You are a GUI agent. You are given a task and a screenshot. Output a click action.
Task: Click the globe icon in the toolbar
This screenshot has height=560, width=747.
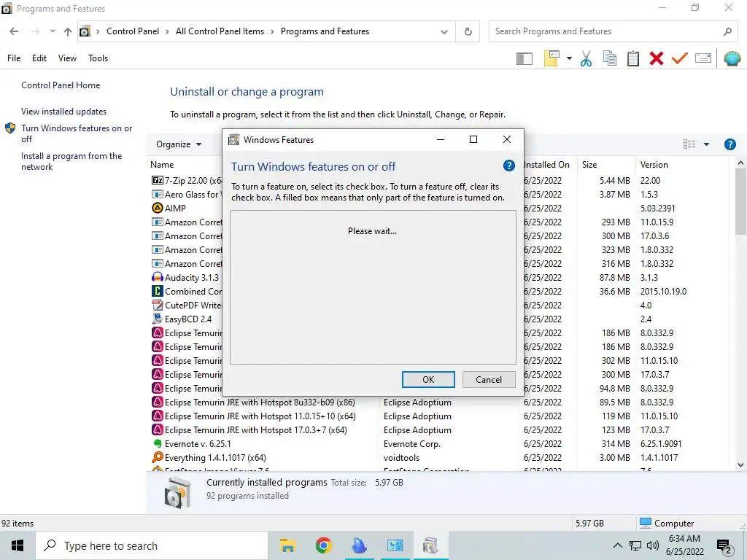coord(732,58)
